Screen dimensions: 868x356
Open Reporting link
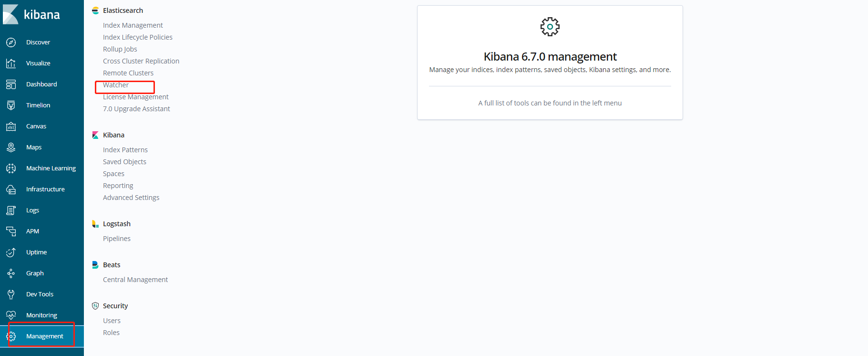pos(118,186)
